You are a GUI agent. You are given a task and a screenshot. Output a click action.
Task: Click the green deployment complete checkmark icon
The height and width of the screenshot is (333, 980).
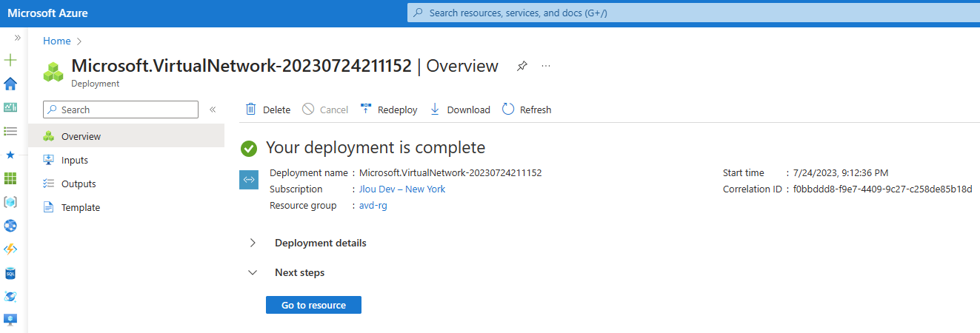(x=249, y=148)
